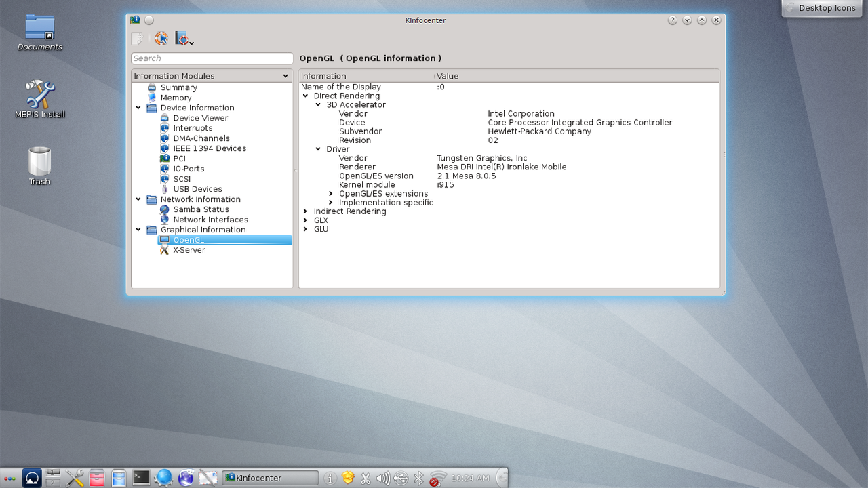Expand the Indirect Rendering node

(305, 211)
